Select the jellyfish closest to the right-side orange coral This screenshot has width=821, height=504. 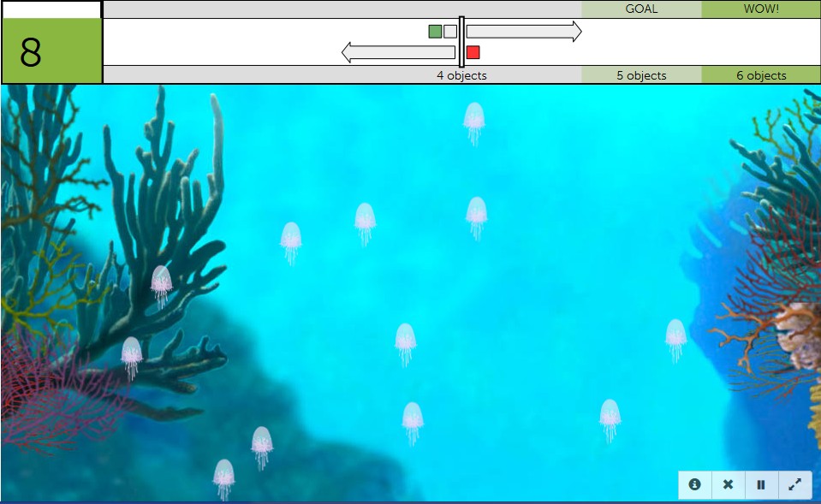tap(676, 341)
